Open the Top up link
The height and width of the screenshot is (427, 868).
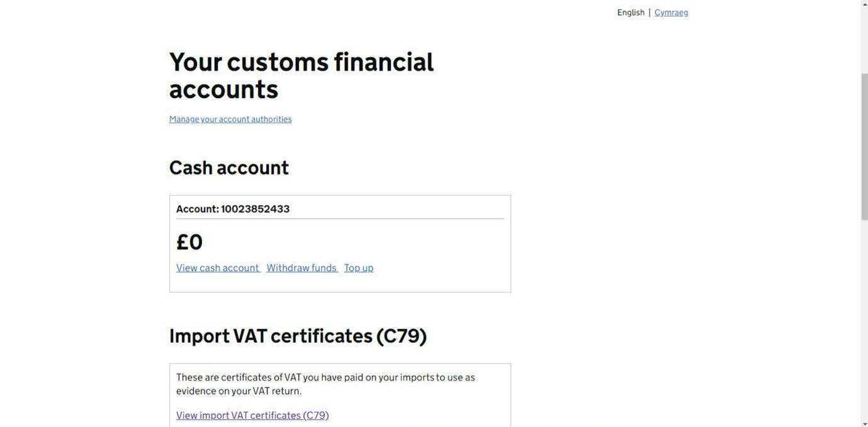pyautogui.click(x=359, y=268)
